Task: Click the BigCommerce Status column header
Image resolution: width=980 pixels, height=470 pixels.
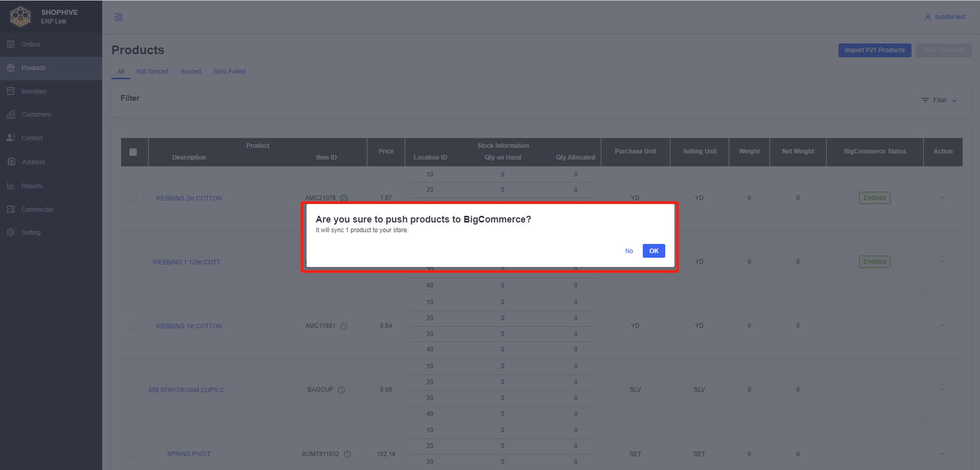Action: tap(875, 151)
